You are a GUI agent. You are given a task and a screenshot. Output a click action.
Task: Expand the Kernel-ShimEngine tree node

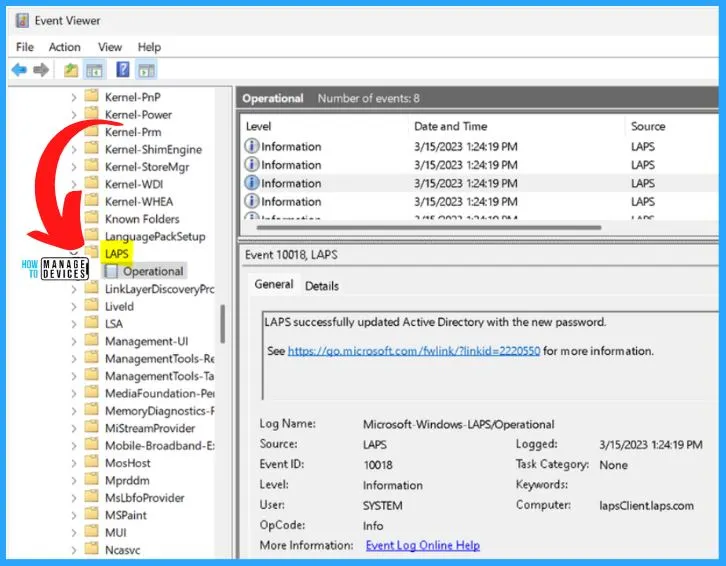click(x=74, y=150)
